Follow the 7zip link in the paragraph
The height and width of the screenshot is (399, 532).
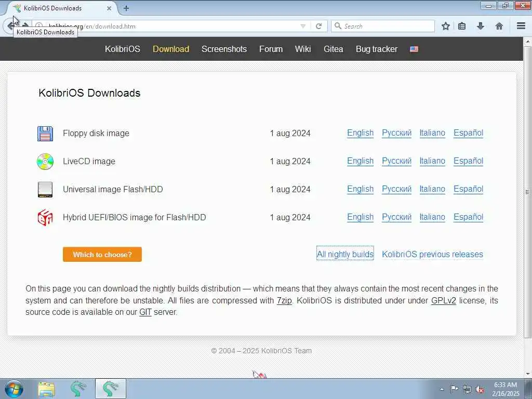[x=284, y=301]
